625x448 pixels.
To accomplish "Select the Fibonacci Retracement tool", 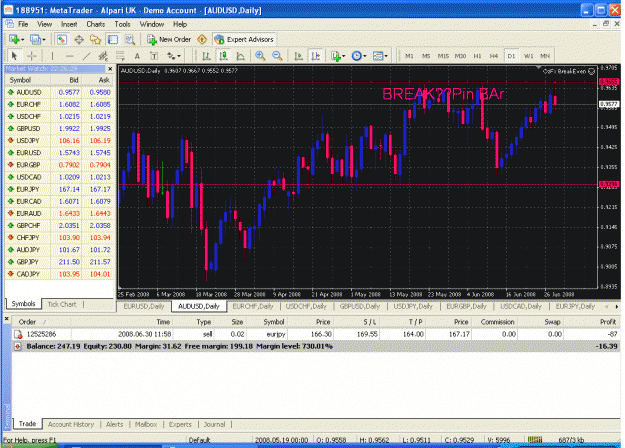I will point(120,56).
